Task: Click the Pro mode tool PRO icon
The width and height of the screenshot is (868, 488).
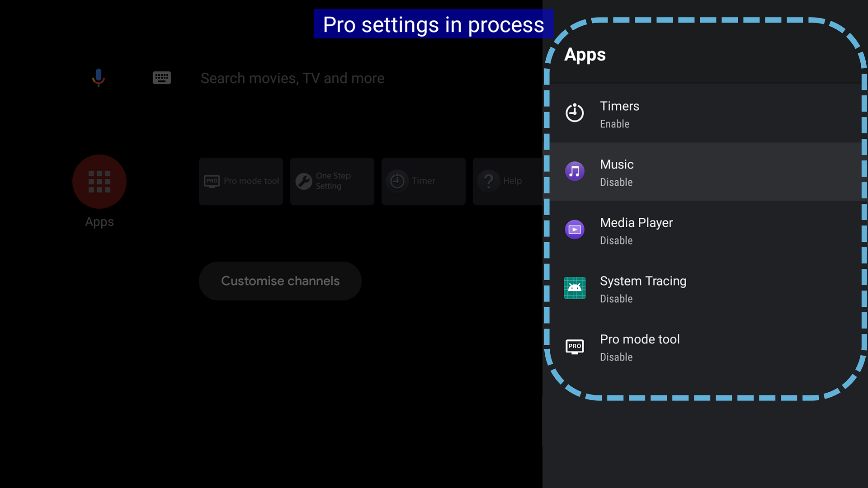Action: 575,346
